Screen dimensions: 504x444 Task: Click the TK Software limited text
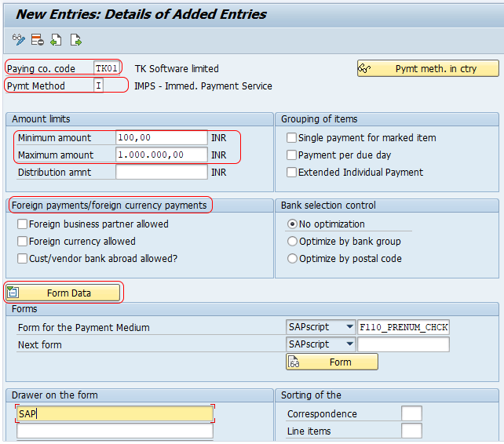177,69
